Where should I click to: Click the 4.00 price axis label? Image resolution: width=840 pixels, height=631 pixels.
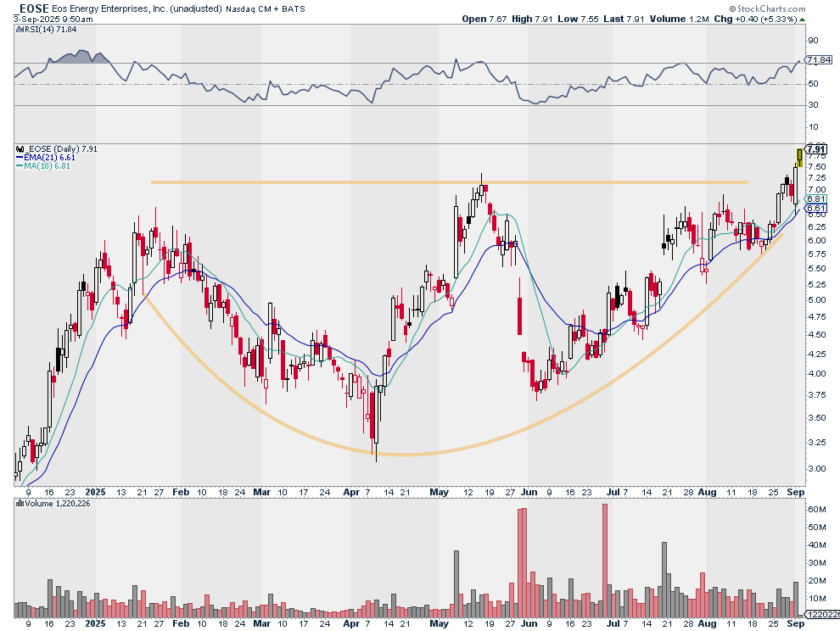816,374
